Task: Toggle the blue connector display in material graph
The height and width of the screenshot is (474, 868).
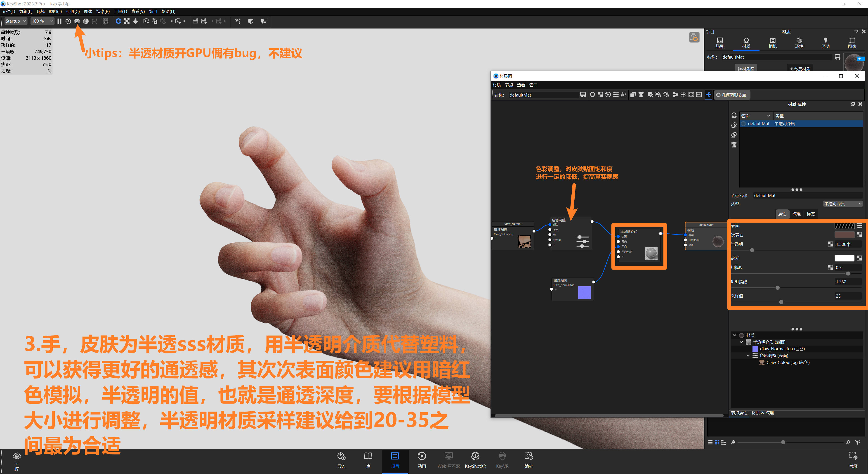Action: tap(709, 95)
